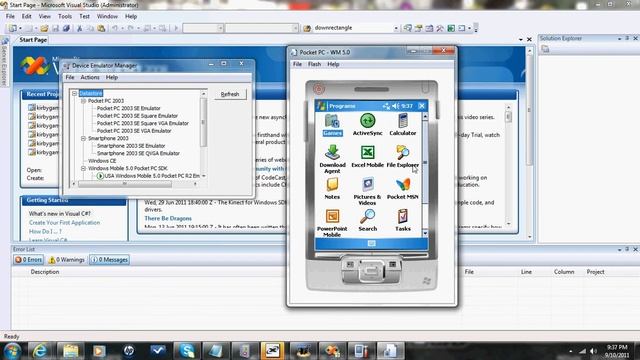Open the Flash menu in Pocket PC emulator
640x360 pixels.
(x=314, y=64)
